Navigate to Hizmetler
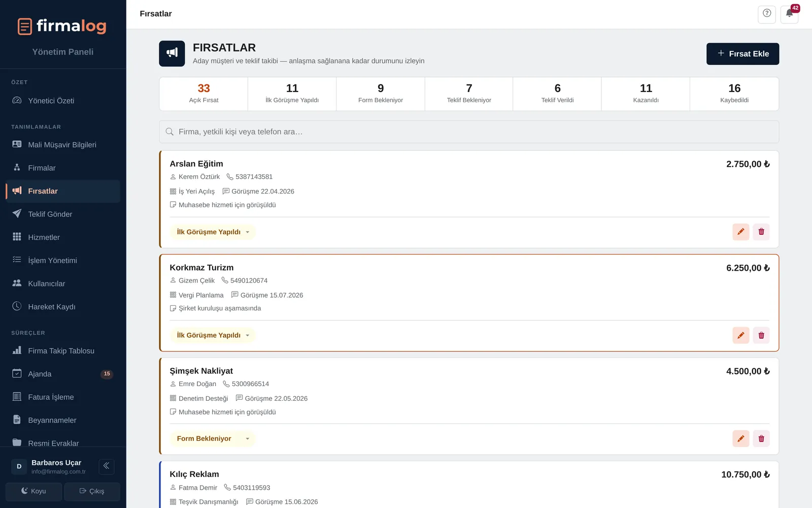 (x=63, y=237)
